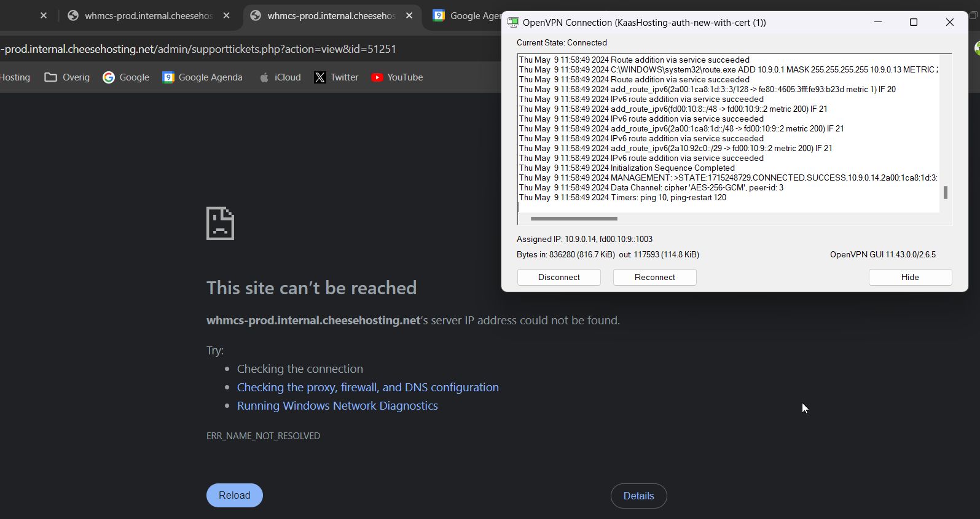The height and width of the screenshot is (519, 980).
Task: Open the iCloud bookmark
Action: click(x=280, y=77)
